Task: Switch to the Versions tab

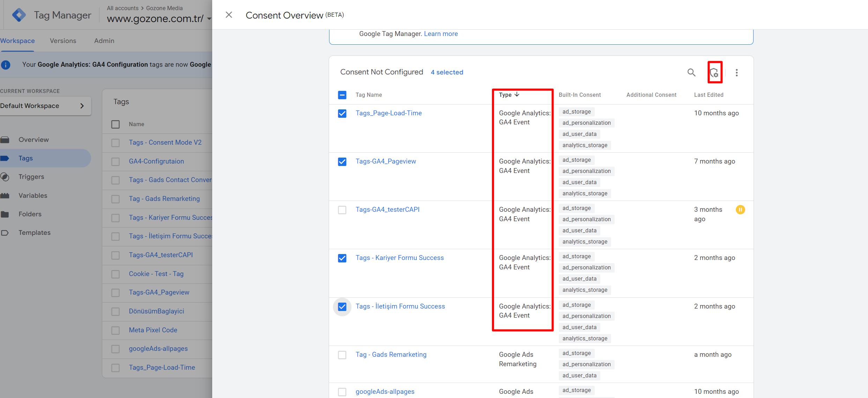Action: [63, 41]
